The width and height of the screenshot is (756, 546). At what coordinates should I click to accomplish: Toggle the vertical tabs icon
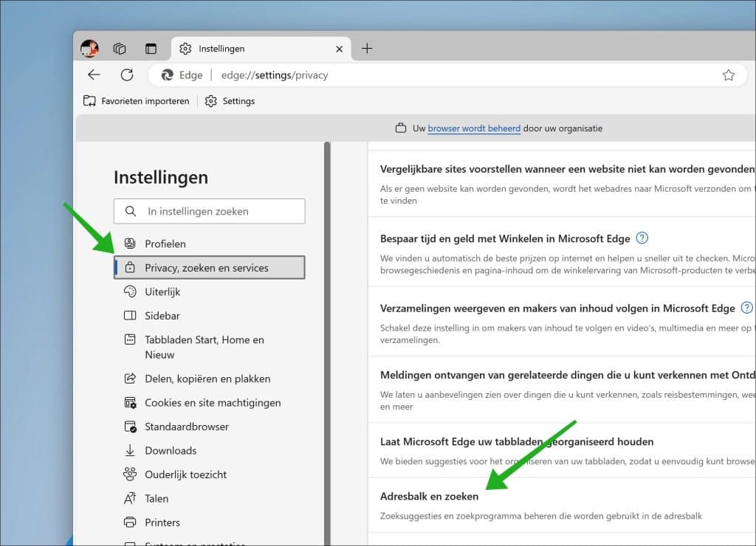coord(151,49)
